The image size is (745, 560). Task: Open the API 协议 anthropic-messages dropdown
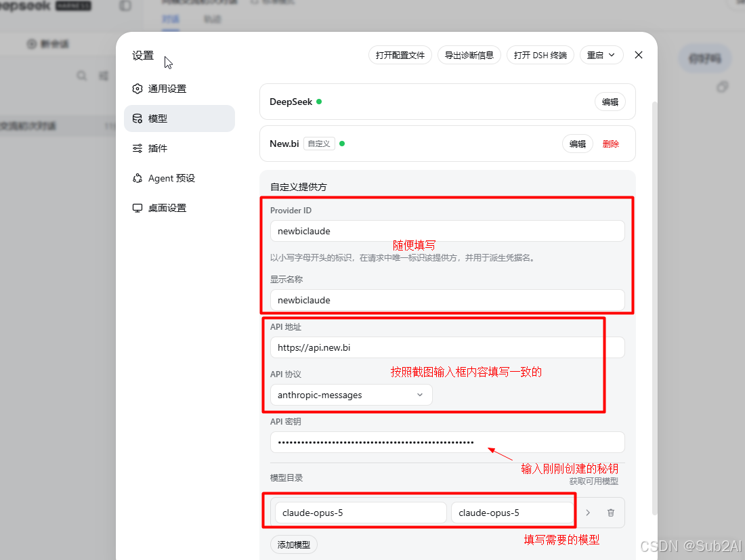[x=351, y=395]
